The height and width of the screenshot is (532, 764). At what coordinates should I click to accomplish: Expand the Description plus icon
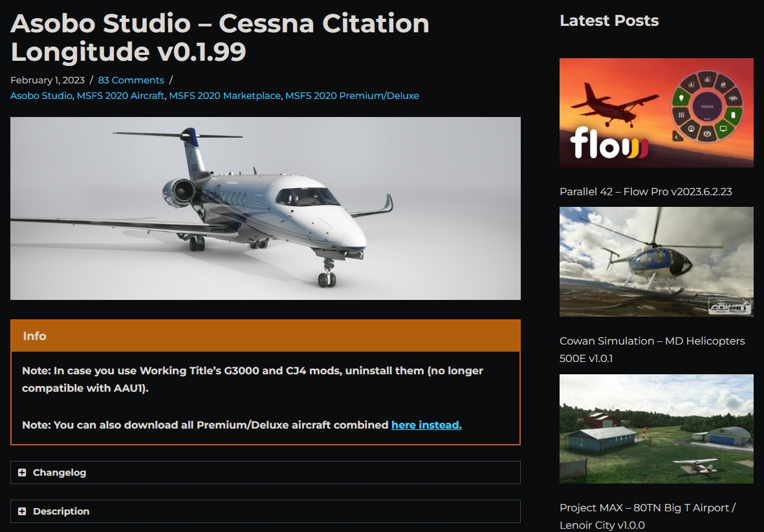(22, 511)
